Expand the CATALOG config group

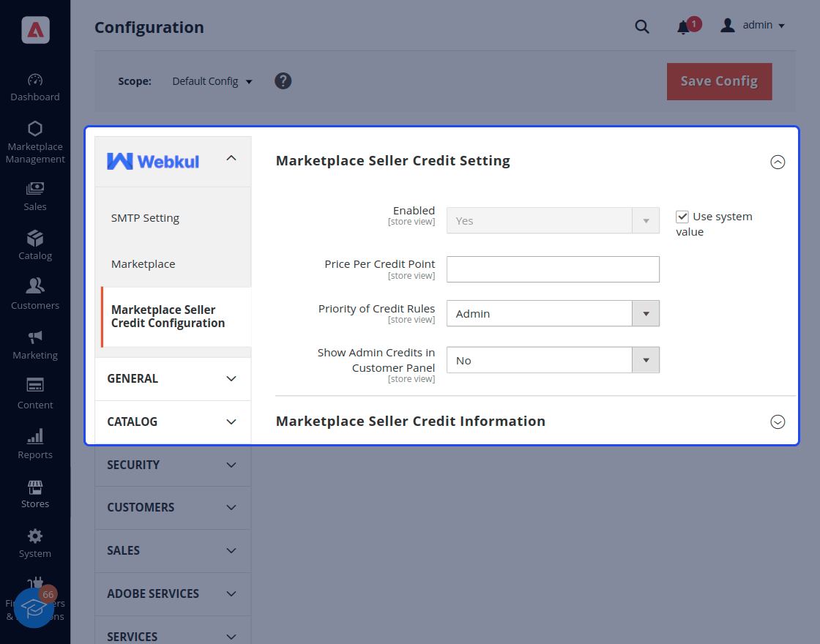pos(173,422)
